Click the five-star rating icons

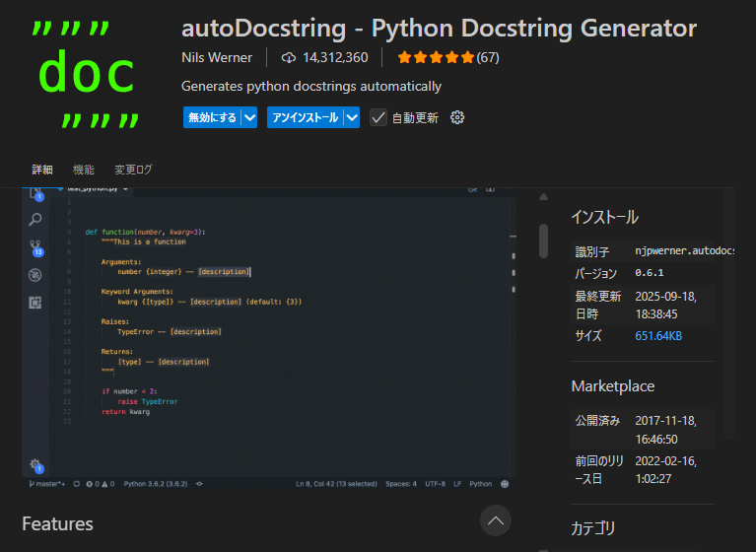click(436, 57)
